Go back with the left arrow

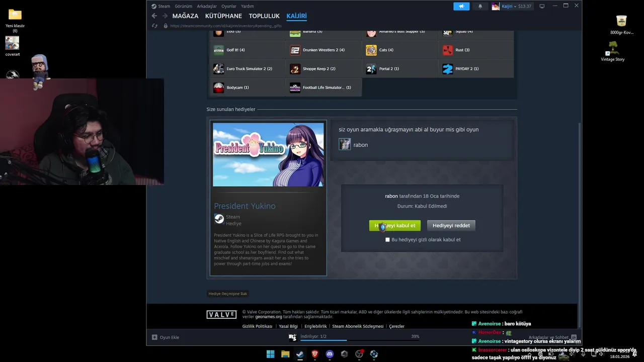[154, 16]
